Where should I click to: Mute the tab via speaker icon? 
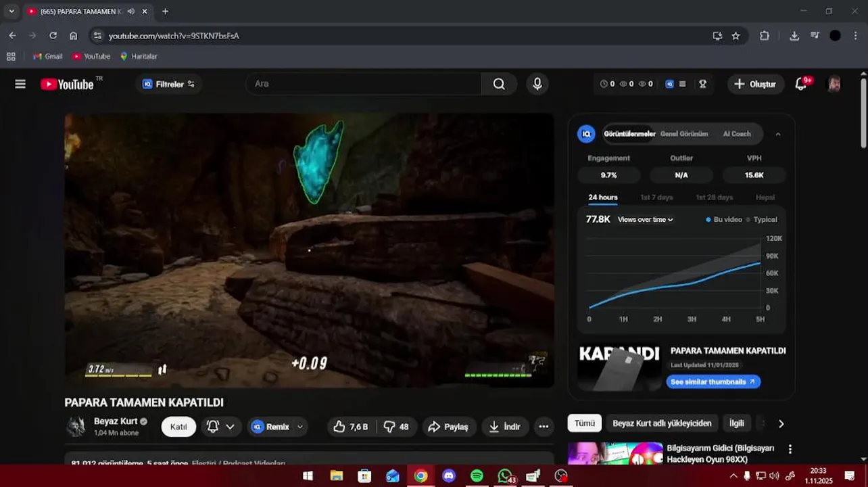pyautogui.click(x=131, y=11)
